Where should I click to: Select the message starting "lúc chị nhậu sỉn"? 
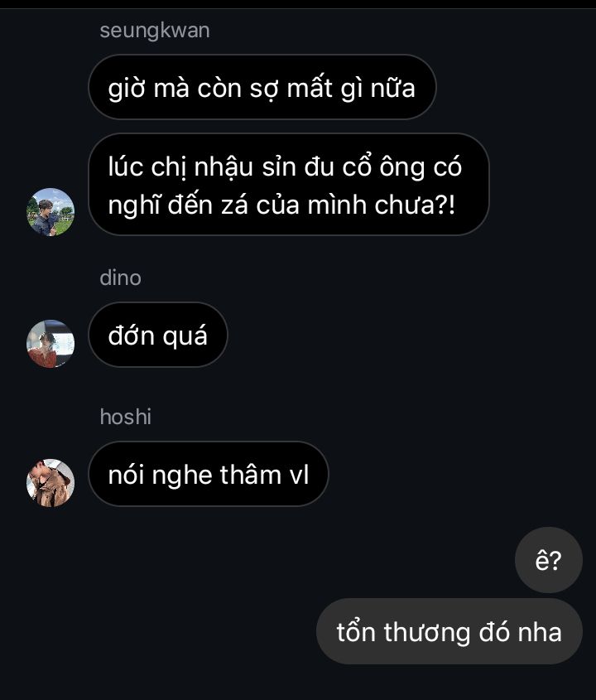pyautogui.click(x=289, y=185)
